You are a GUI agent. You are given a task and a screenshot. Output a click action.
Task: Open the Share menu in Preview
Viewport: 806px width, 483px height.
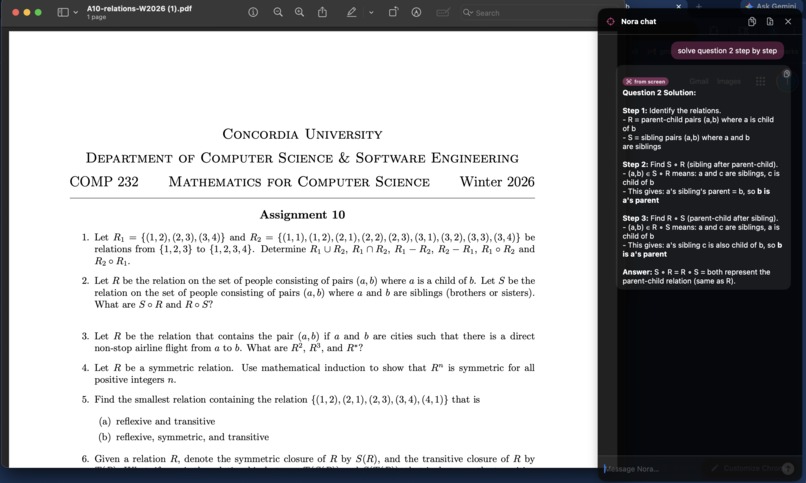322,12
